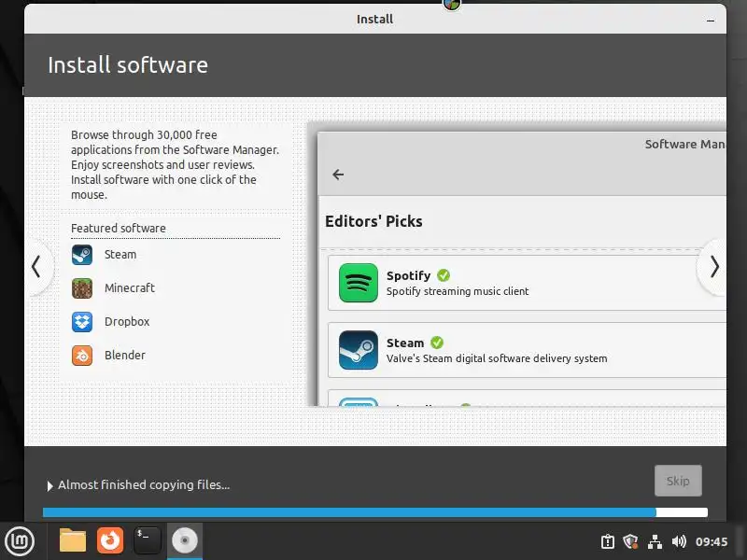Image resolution: width=747 pixels, height=560 pixels.
Task: Click the back arrow in Software Manager preview
Action: tap(338, 175)
